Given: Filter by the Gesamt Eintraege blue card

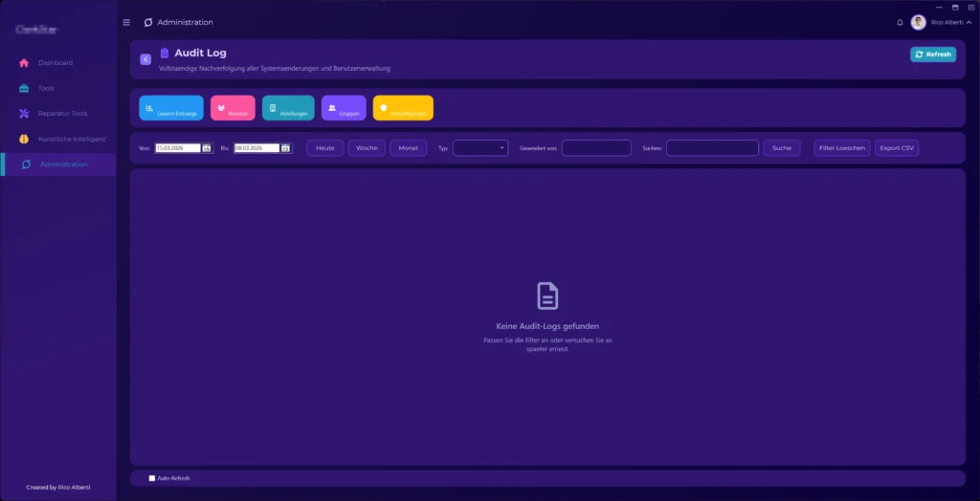Looking at the screenshot, I should pyautogui.click(x=171, y=108).
